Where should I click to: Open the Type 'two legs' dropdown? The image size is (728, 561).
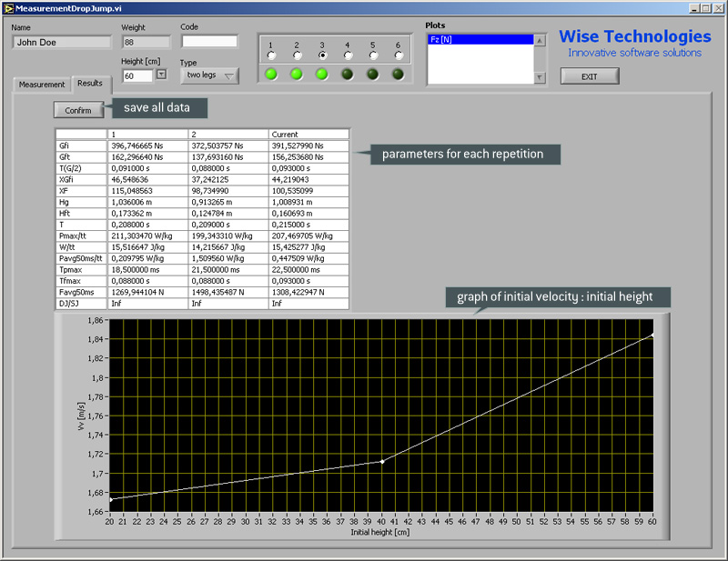click(x=209, y=75)
